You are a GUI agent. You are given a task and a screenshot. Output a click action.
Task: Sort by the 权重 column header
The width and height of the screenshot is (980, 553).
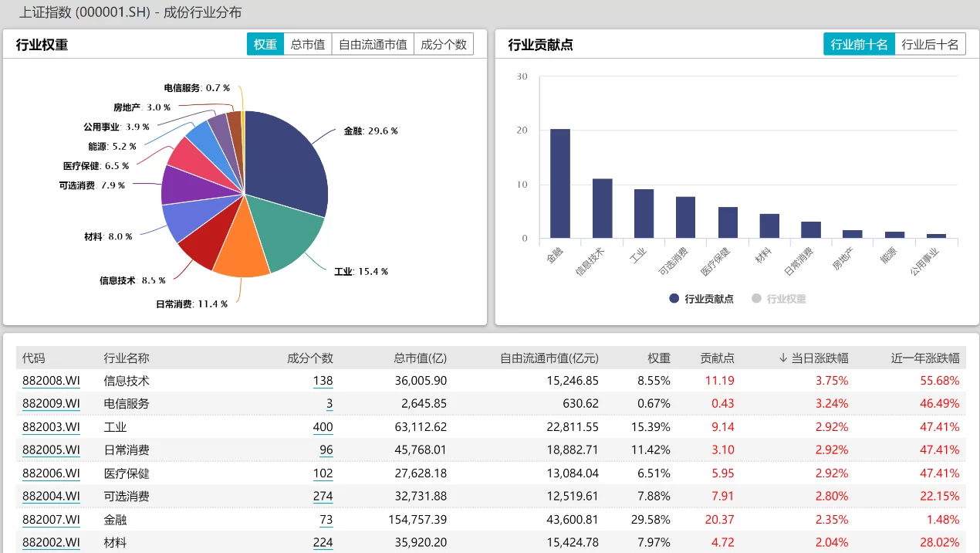659,358
